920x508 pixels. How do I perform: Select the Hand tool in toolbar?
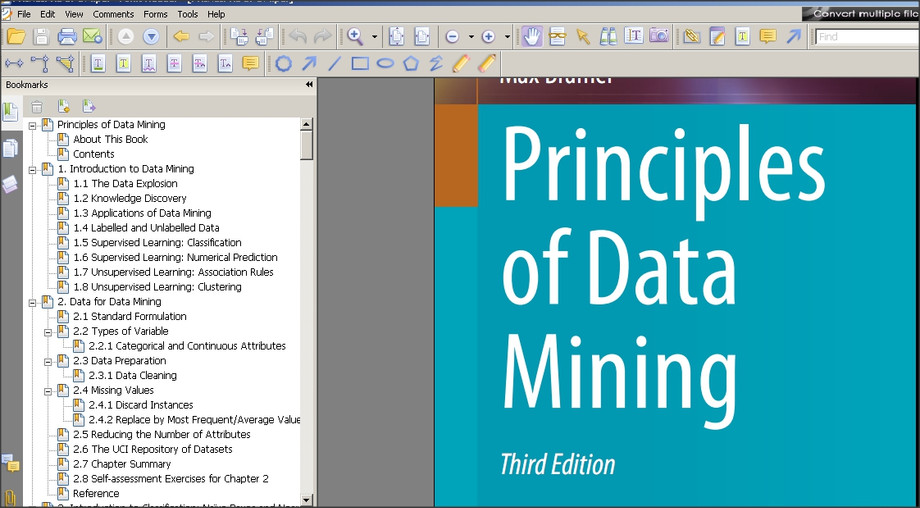[532, 37]
